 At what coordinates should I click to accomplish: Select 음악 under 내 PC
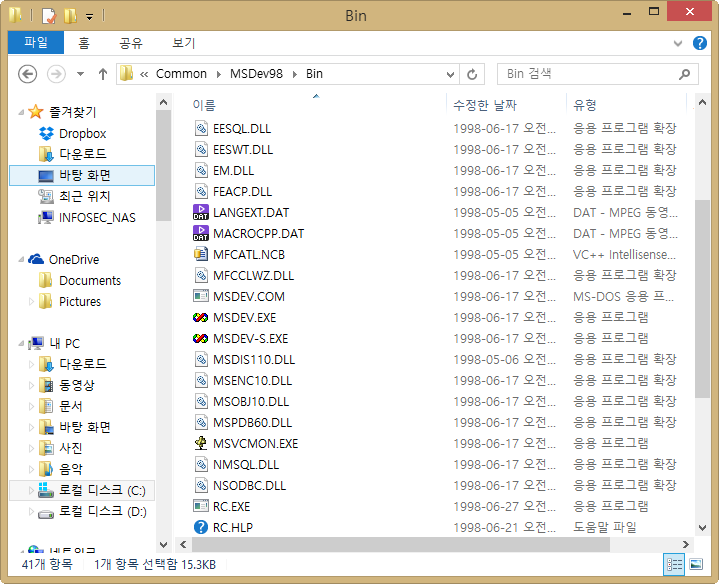point(71,469)
